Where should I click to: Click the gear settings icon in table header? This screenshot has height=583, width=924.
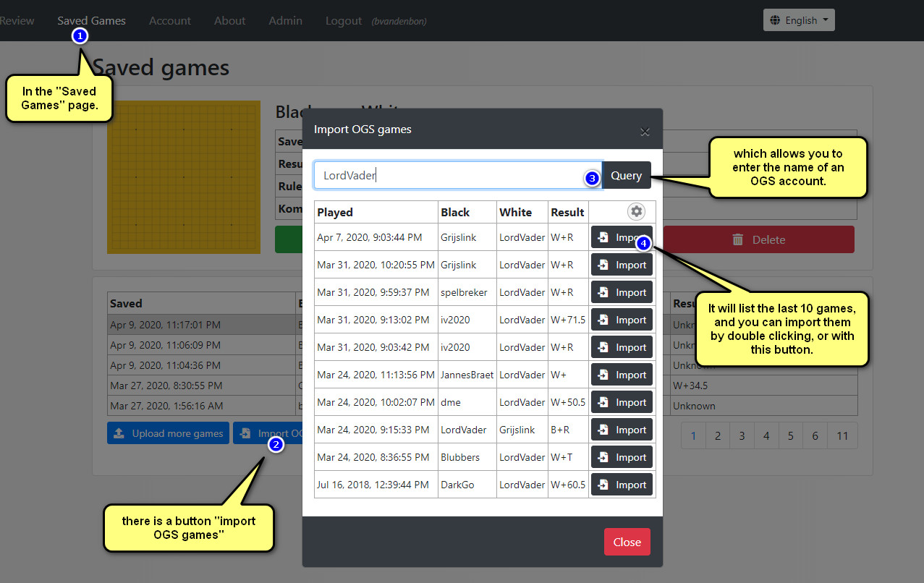point(636,211)
